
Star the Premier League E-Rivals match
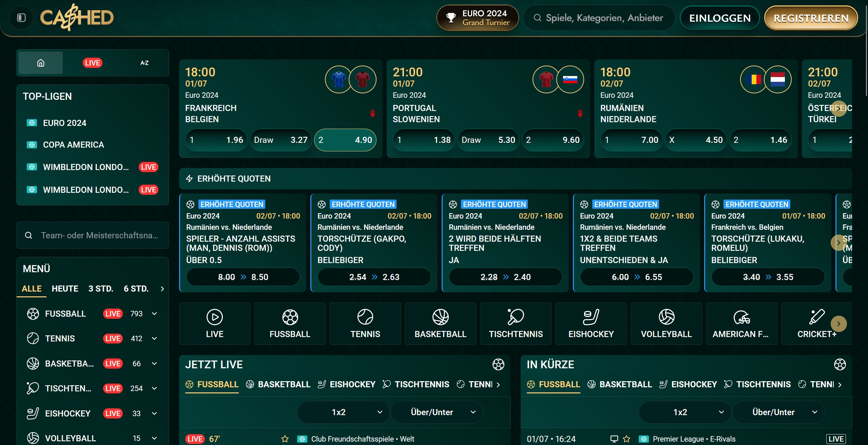626,439
